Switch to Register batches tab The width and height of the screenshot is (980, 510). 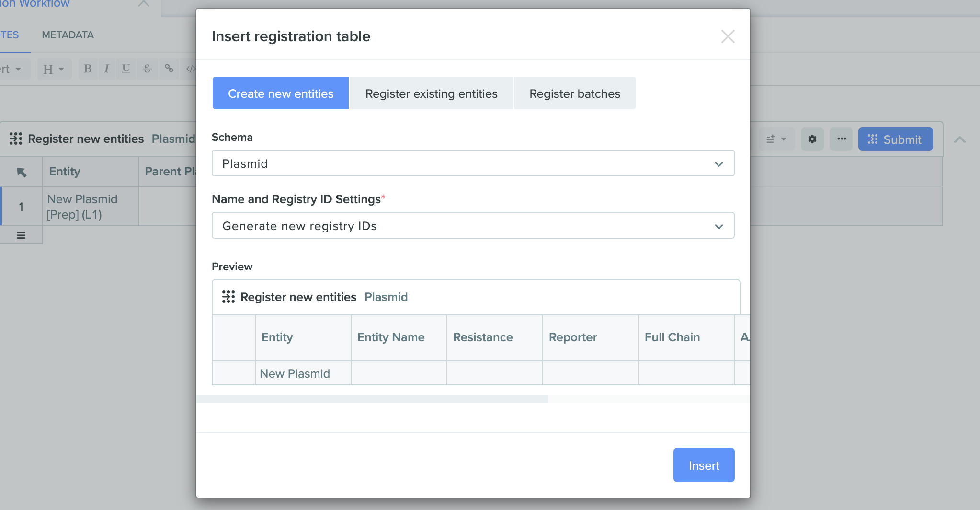[x=575, y=93]
